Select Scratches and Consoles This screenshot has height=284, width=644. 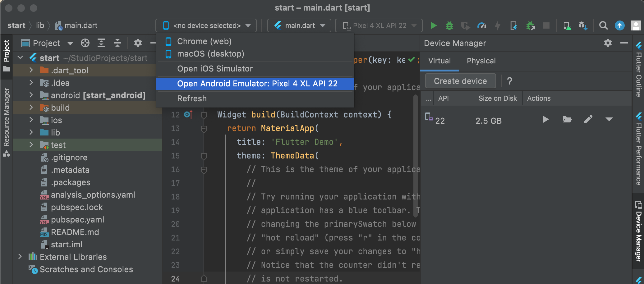pyautogui.click(x=81, y=269)
